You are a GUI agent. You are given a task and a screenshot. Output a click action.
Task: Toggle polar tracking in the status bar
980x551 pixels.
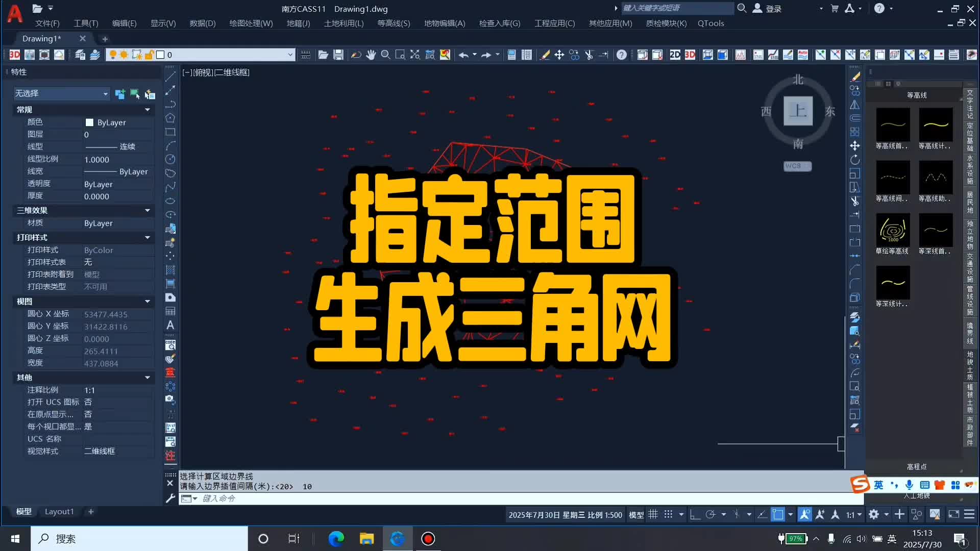(710, 515)
